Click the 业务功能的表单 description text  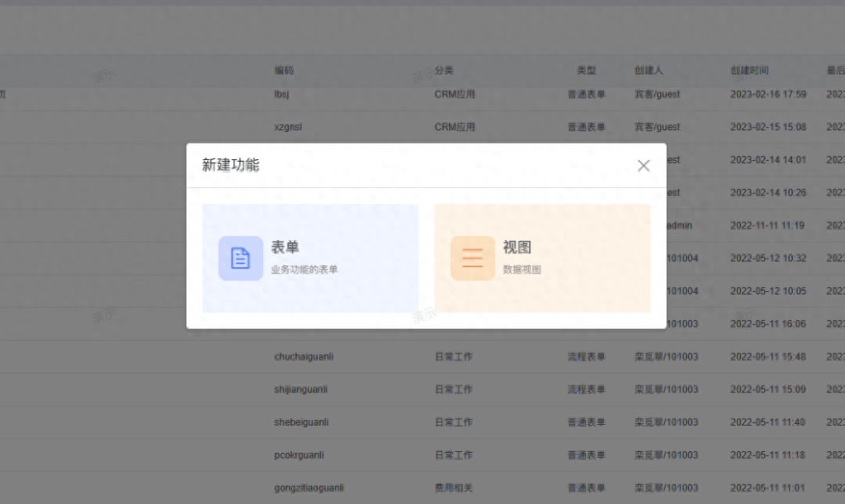(x=304, y=269)
